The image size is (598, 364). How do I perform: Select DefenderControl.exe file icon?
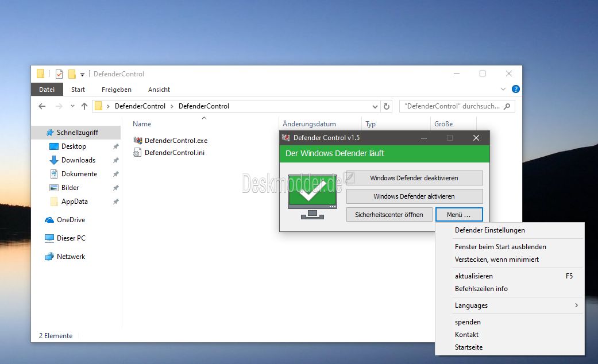138,140
